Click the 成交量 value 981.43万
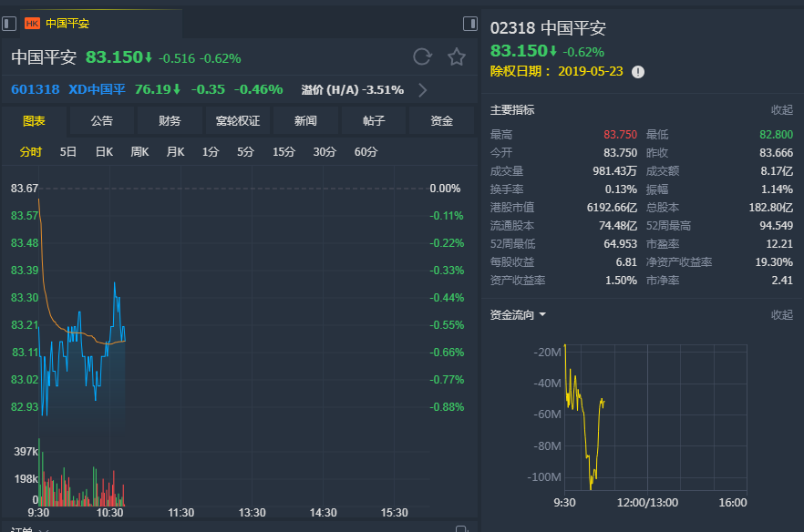The height and width of the screenshot is (532, 804). [614, 171]
